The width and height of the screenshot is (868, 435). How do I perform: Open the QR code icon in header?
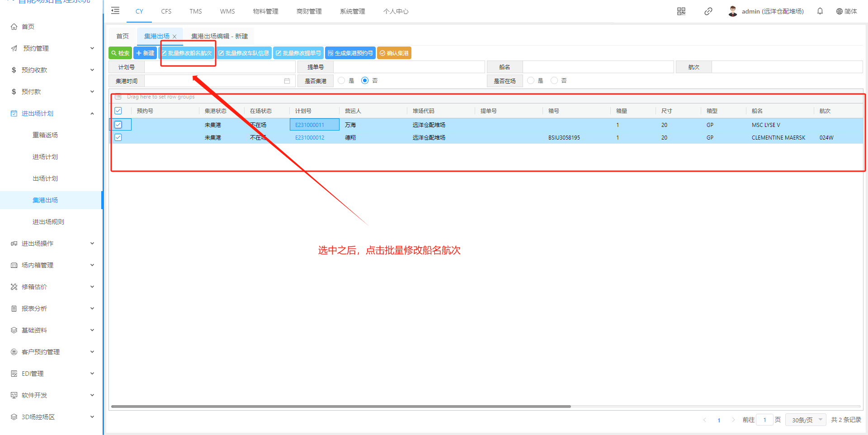(681, 11)
